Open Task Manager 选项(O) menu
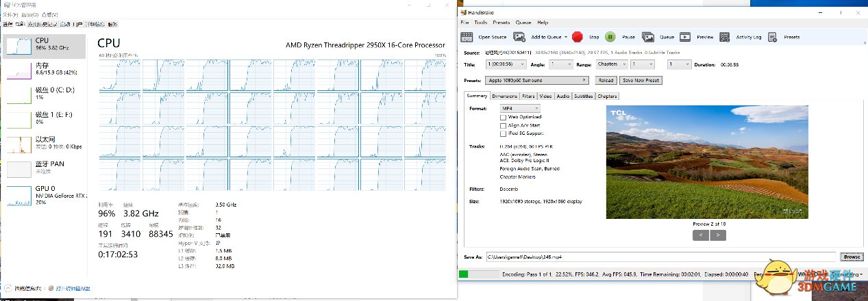This screenshot has height=301, width=868. (29, 14)
